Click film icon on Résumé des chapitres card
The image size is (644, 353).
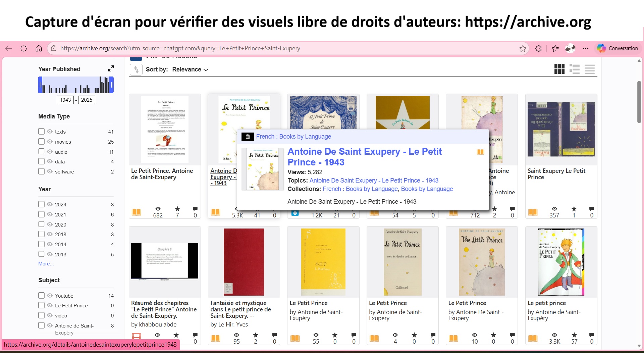click(x=136, y=336)
